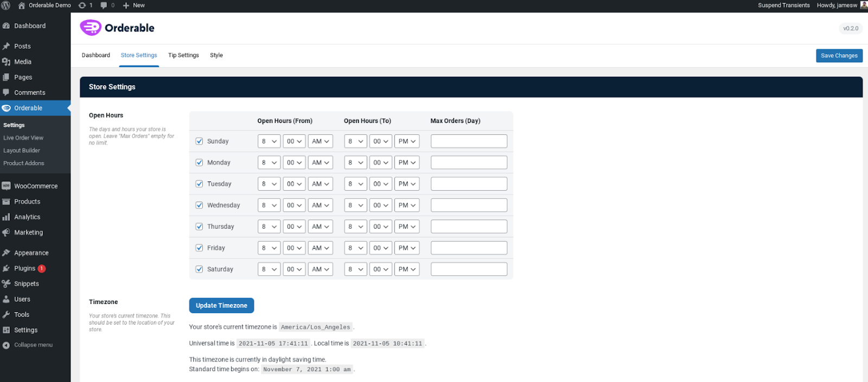Screen dimensions: 868x382
Task: Click Wednesday Max Orders input field
Action: click(469, 205)
